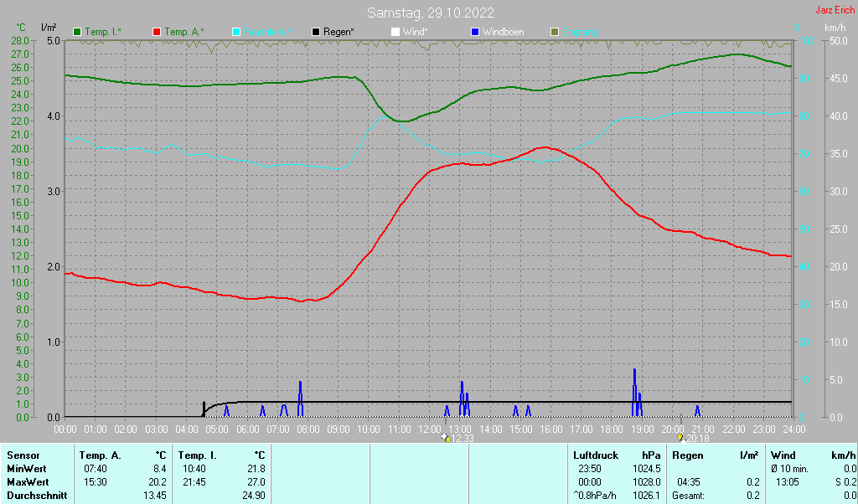Click the 'Wind' header in the table

point(783,455)
